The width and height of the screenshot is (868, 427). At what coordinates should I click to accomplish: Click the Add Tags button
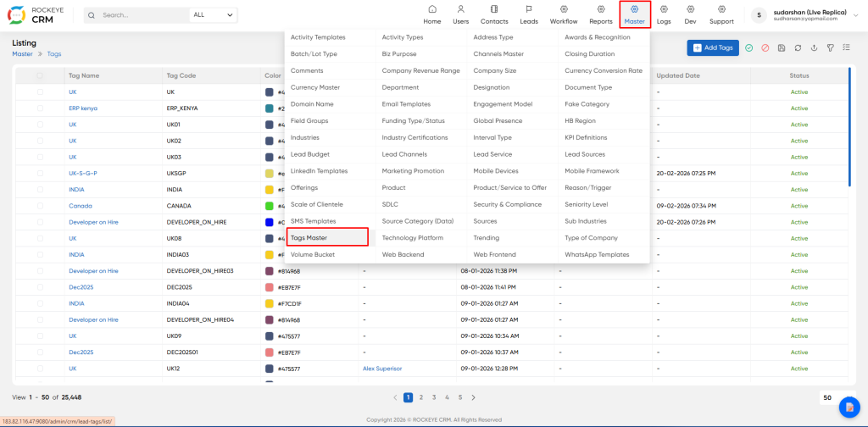pos(712,48)
